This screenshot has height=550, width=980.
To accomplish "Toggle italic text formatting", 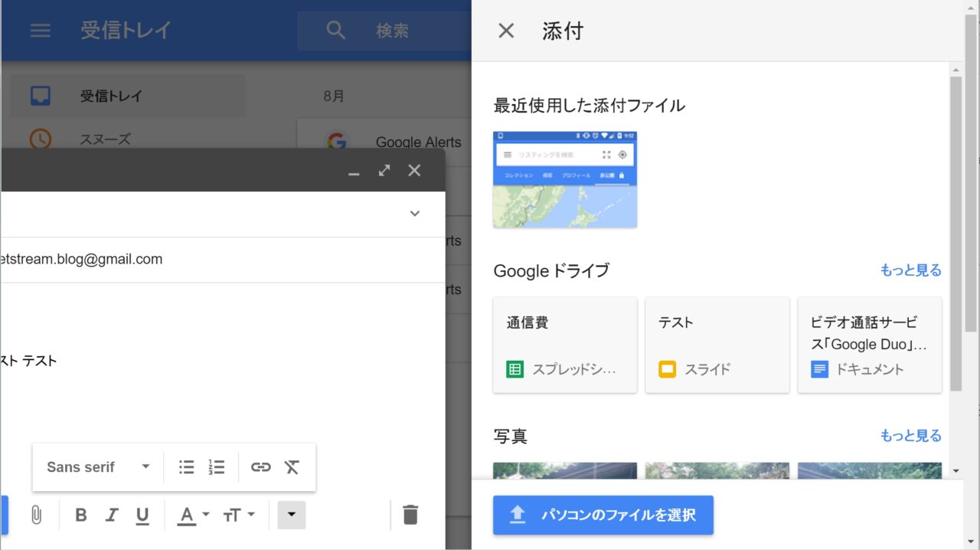I will (112, 515).
